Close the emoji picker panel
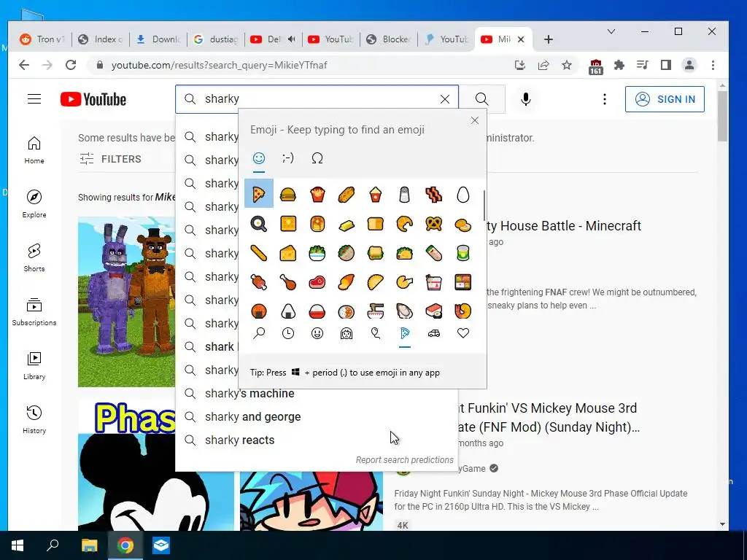The height and width of the screenshot is (560, 747). click(x=474, y=120)
